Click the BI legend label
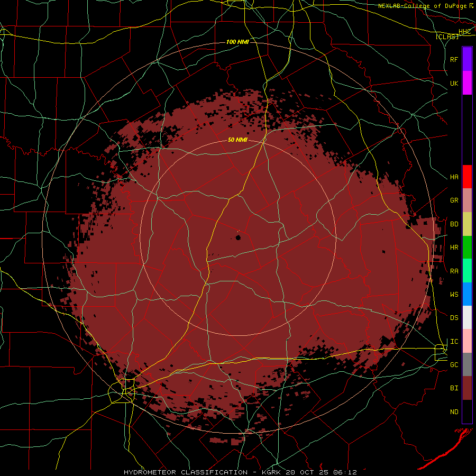 click(454, 388)
